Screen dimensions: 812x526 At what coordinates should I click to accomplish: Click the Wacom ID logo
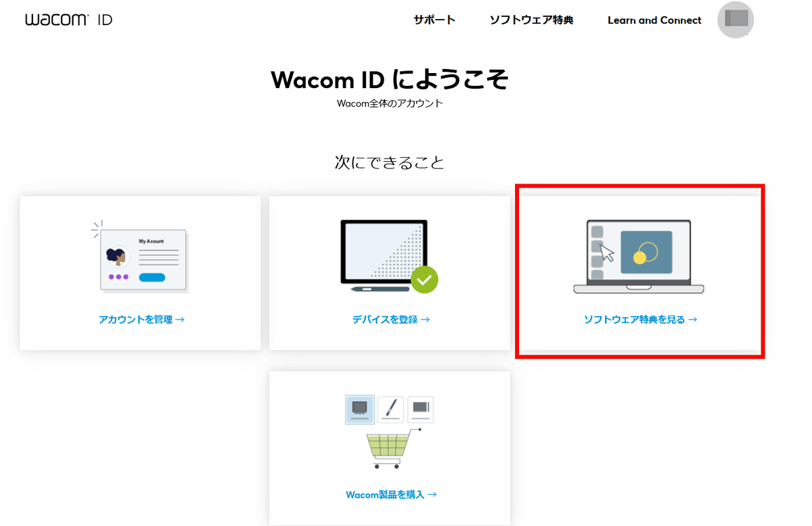(68, 20)
